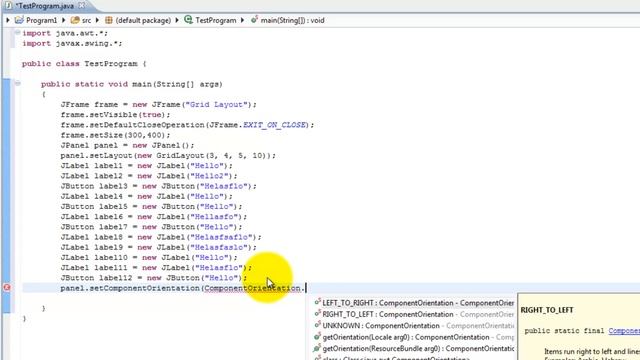Click the "Helasfsaflo" string on label8 line
Screen dimensions: 640x360
pyautogui.click(x=224, y=237)
